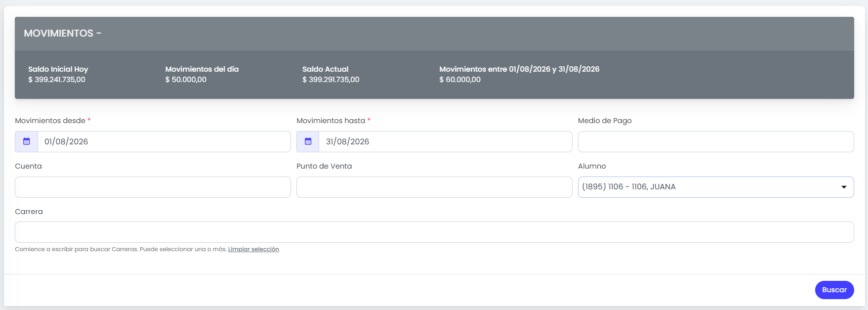Click the Punto de Venta label
Image resolution: width=868 pixels, height=310 pixels.
324,166
